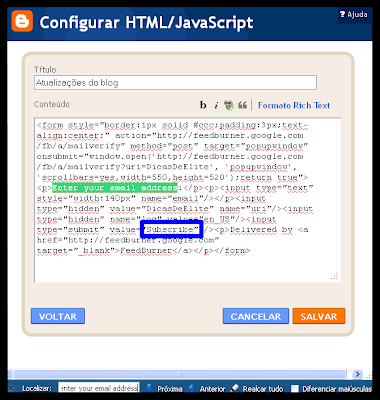This screenshot has height=400, width=380.
Task: Click the highlighted 'Enter your email address' text
Action: pos(115,188)
